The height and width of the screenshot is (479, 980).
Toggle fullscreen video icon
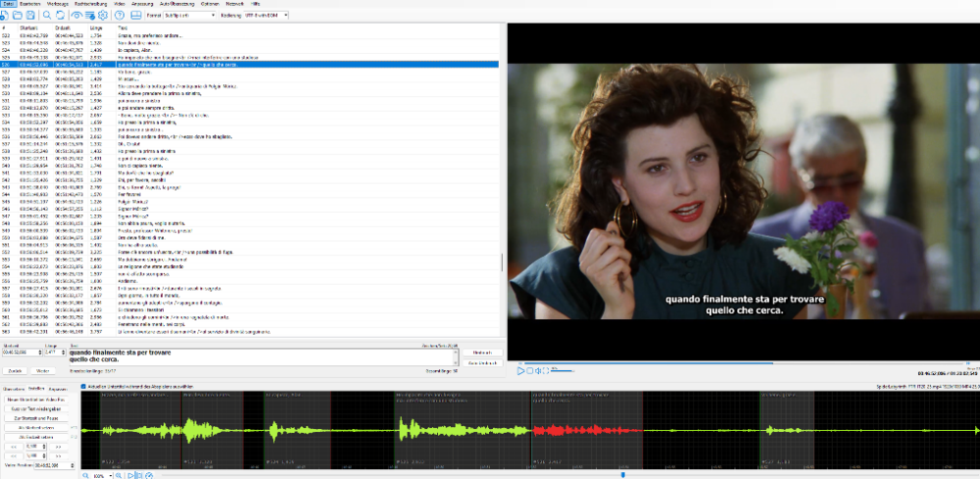click(x=546, y=371)
